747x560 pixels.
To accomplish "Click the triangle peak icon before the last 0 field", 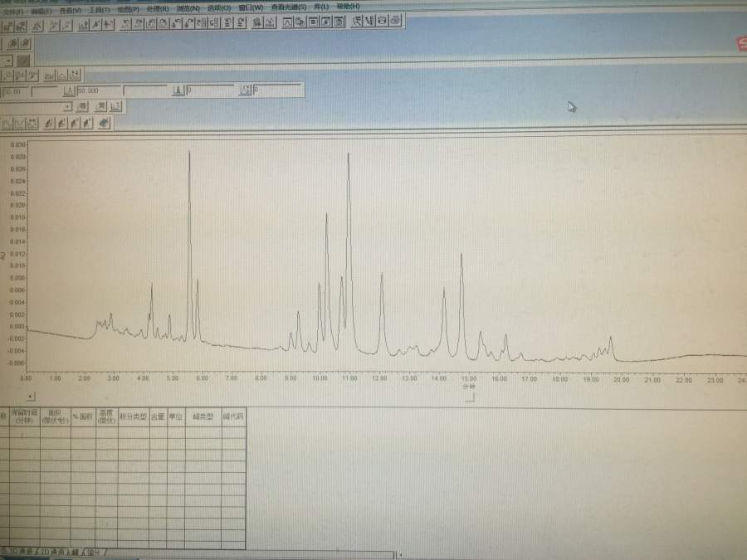I will pos(246,89).
